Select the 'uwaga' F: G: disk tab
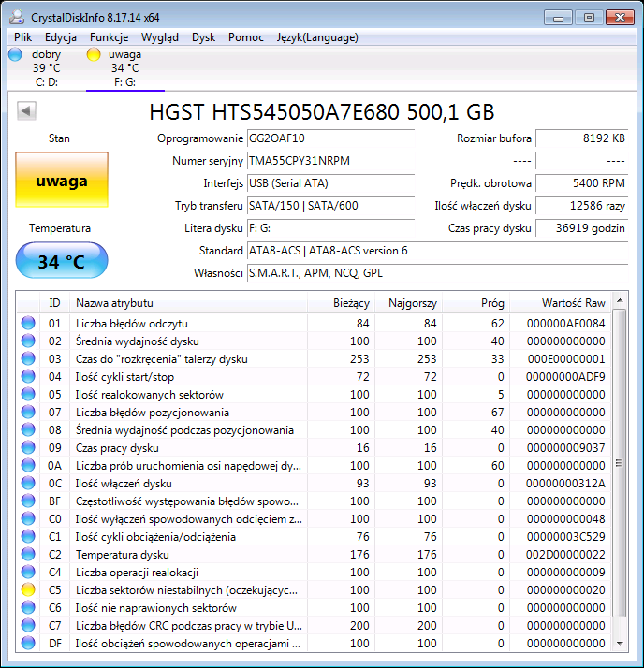 125,68
